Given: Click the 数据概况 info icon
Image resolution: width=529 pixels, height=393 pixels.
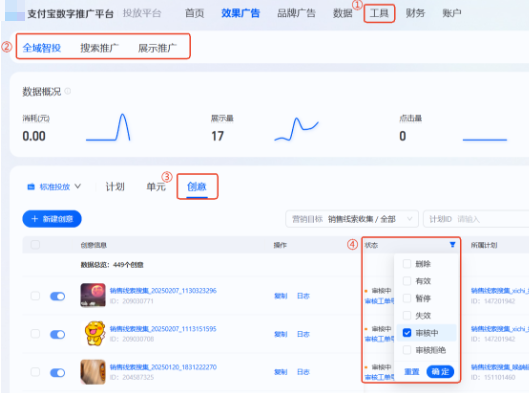Looking at the screenshot, I should coord(67,91).
